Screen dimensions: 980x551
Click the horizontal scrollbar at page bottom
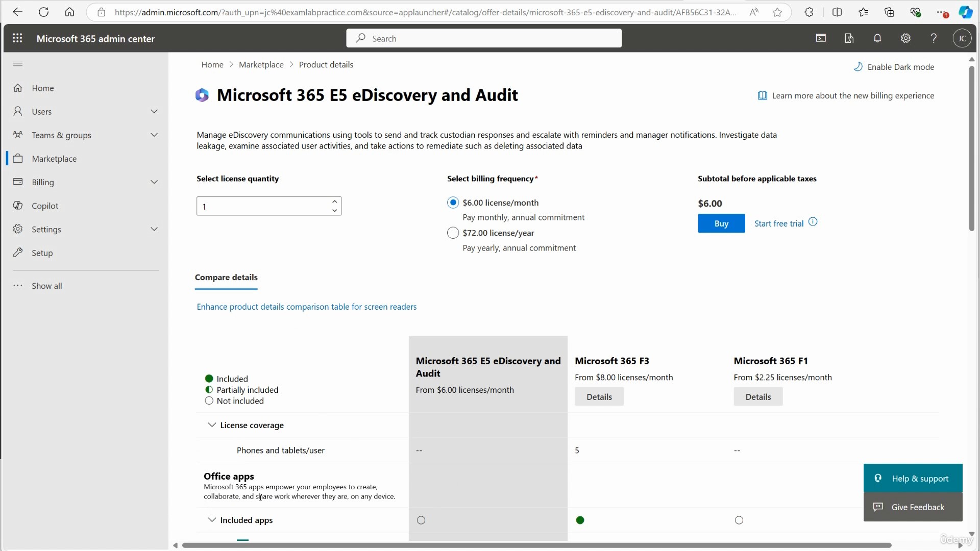[536, 545]
